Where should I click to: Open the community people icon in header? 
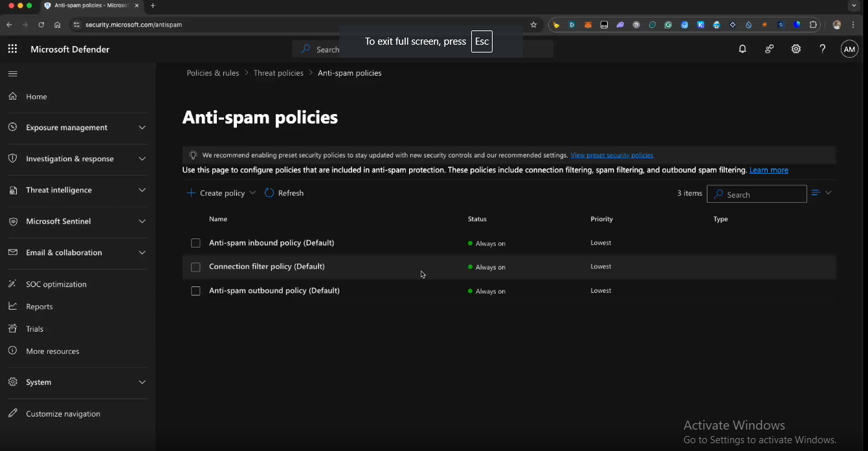coord(769,49)
